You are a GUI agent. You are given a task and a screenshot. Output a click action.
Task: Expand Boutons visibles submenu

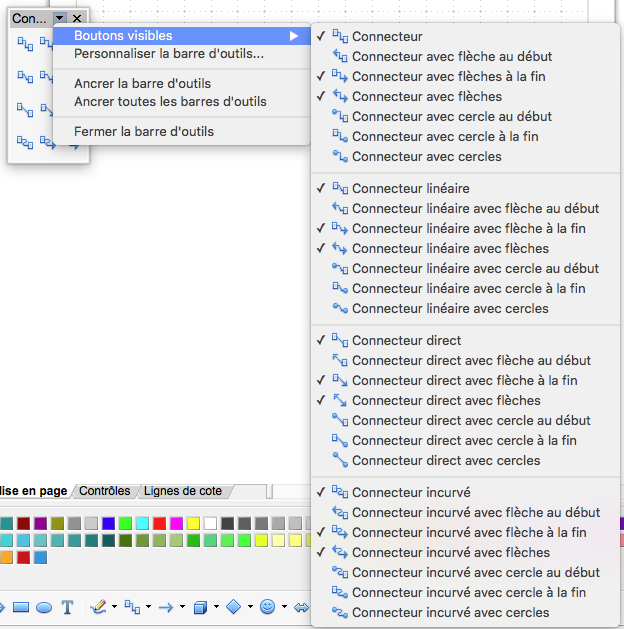pyautogui.click(x=182, y=36)
